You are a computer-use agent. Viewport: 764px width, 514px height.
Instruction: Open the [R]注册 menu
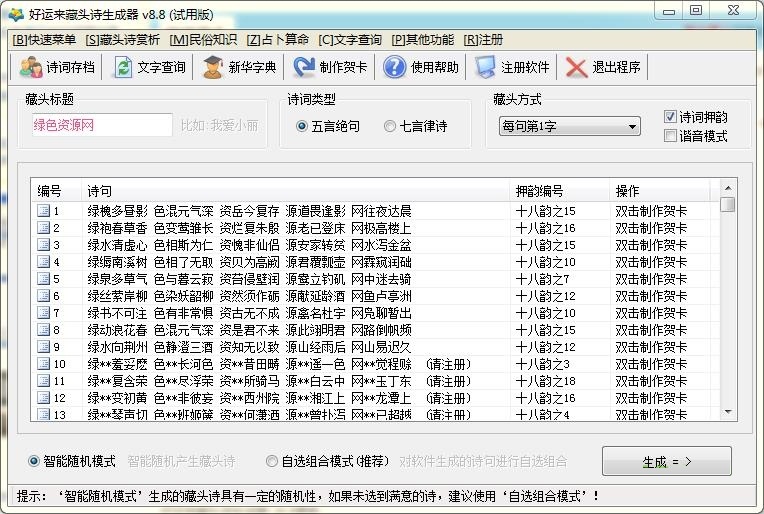click(x=483, y=40)
